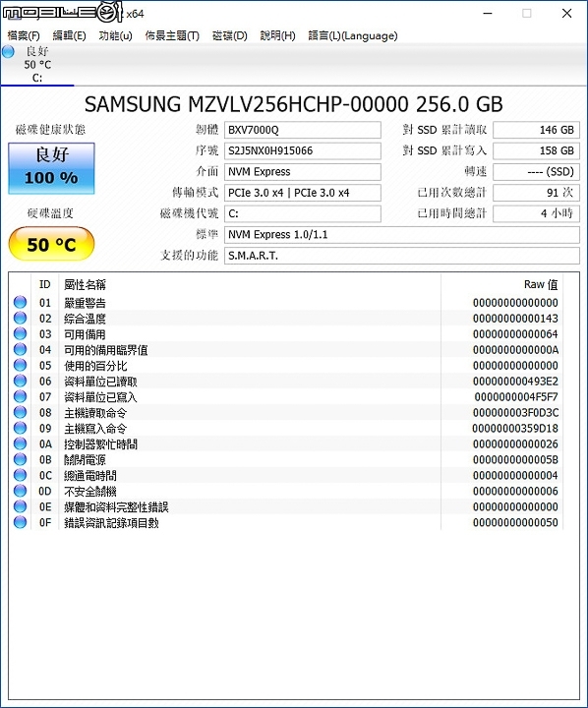Click the serial number field S2J5NX0H915066
Viewport: 588px width, 708px height.
(x=303, y=150)
